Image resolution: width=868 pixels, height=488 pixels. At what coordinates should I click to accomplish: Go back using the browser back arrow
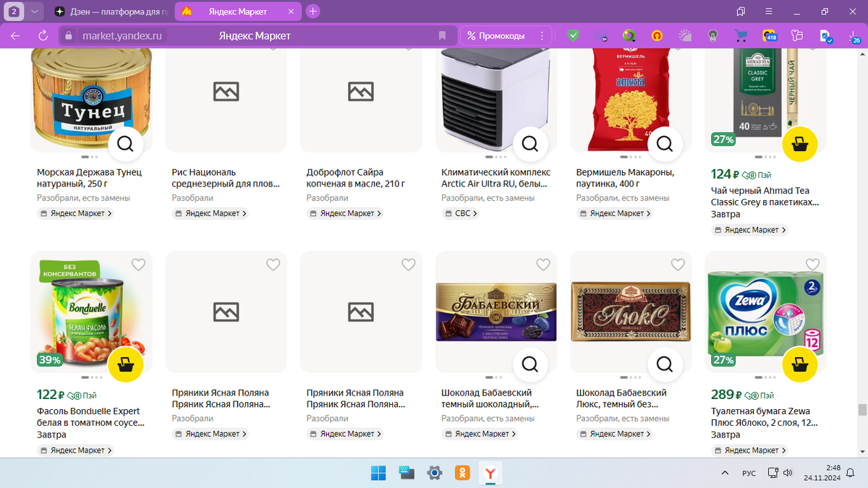click(15, 35)
